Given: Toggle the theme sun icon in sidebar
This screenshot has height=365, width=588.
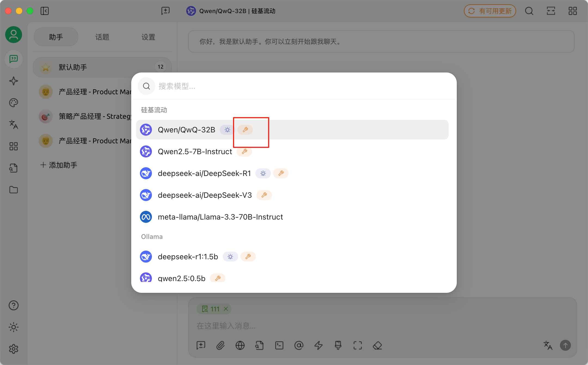Looking at the screenshot, I should tap(14, 327).
